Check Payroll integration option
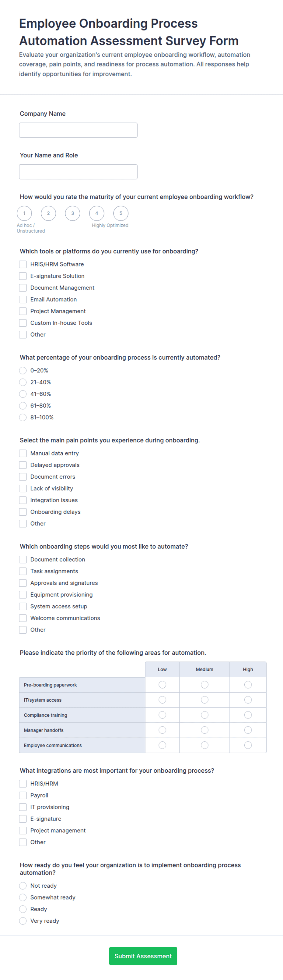Image resolution: width=283 pixels, height=980 pixels. click(x=23, y=795)
